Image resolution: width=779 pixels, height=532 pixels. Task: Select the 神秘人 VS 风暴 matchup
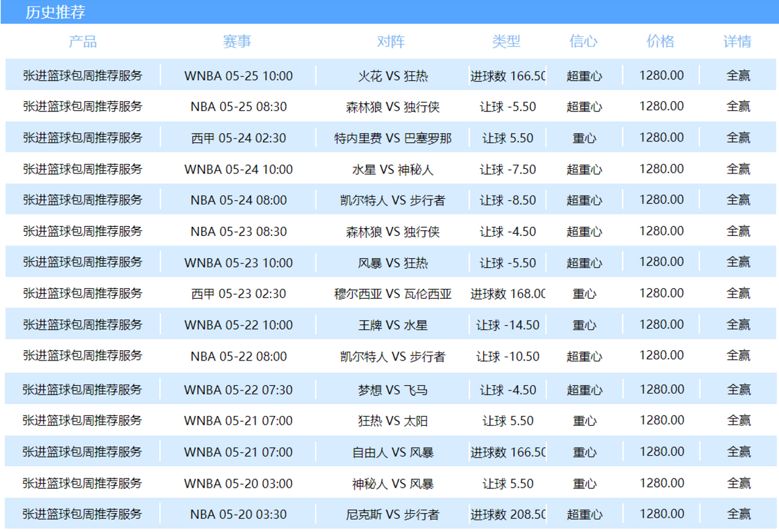coord(393,483)
